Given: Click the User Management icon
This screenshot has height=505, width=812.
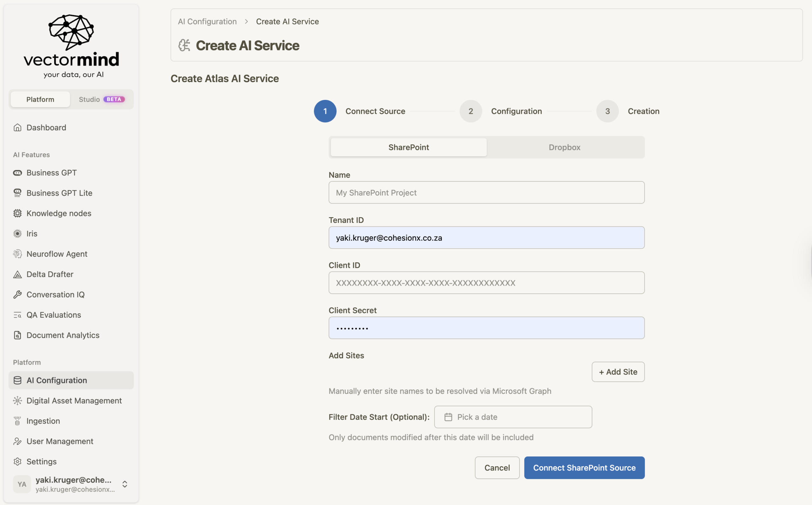Looking at the screenshot, I should click(17, 442).
